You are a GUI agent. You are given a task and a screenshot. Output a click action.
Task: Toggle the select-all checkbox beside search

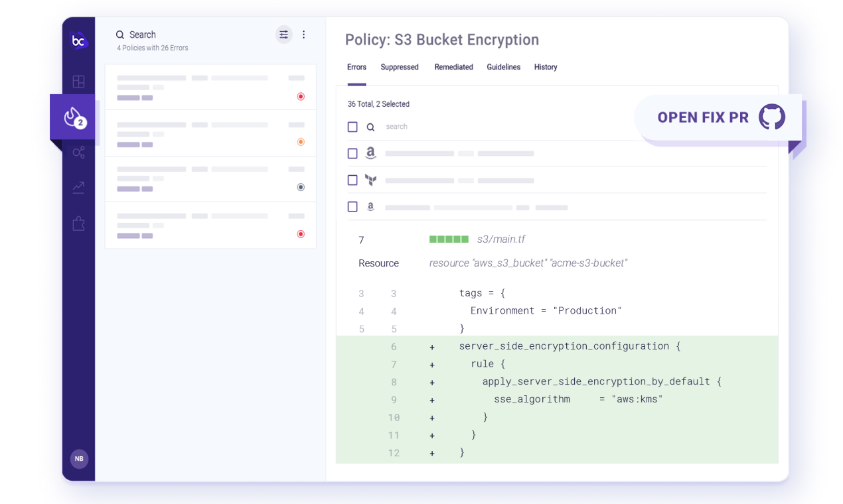(352, 127)
